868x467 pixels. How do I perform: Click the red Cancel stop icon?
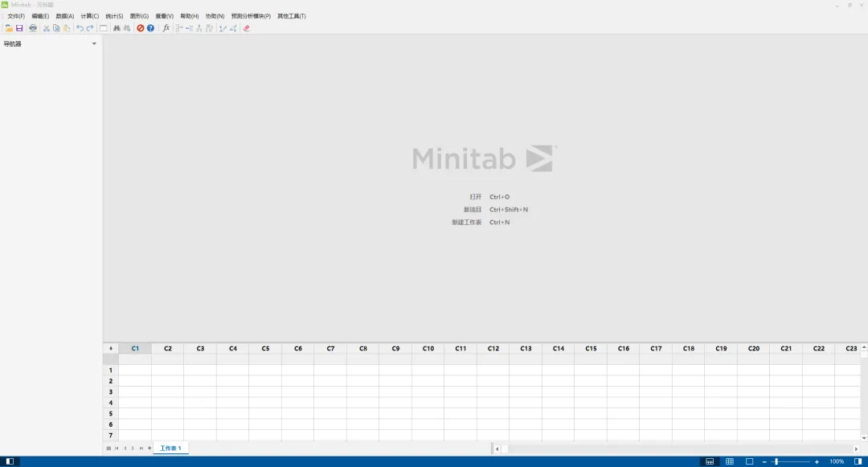[x=141, y=28]
